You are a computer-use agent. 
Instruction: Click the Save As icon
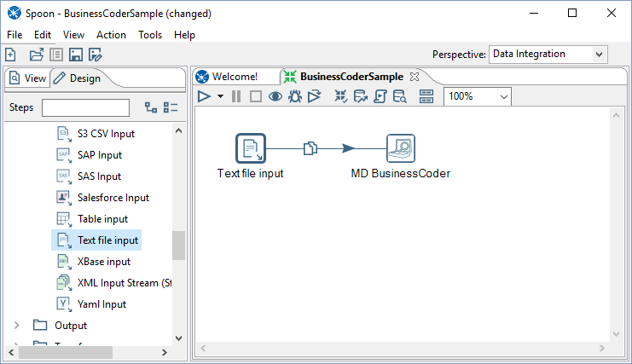click(x=95, y=55)
